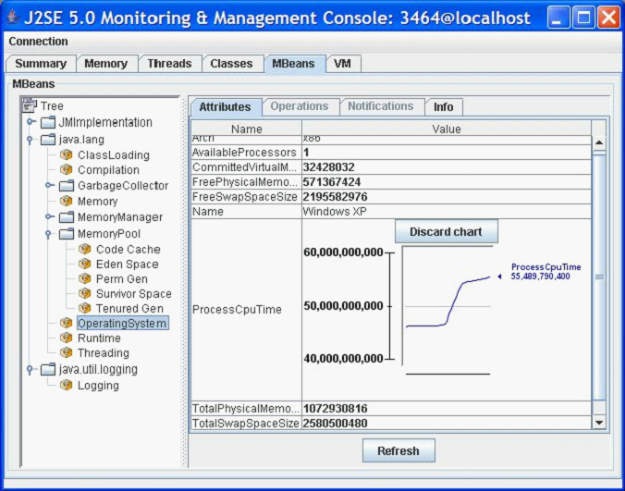Select the AvailableProcessors attribute row
625x491 pixels.
coord(391,152)
